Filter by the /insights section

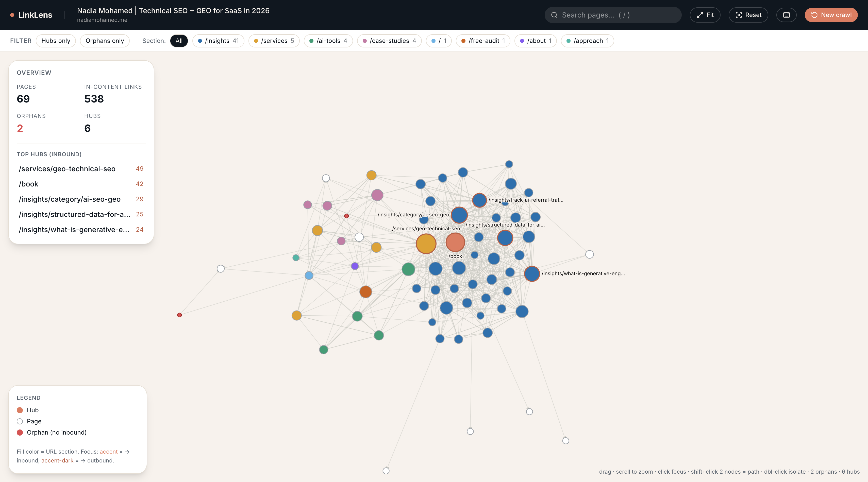click(x=218, y=41)
